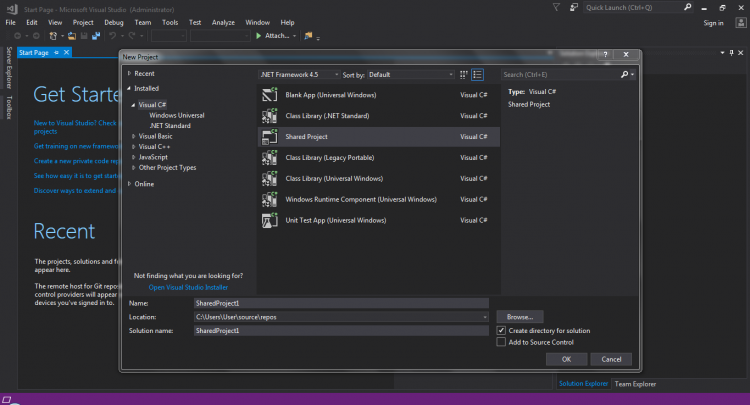Switch templates to small icons view
This screenshot has height=405, width=750.
(463, 75)
